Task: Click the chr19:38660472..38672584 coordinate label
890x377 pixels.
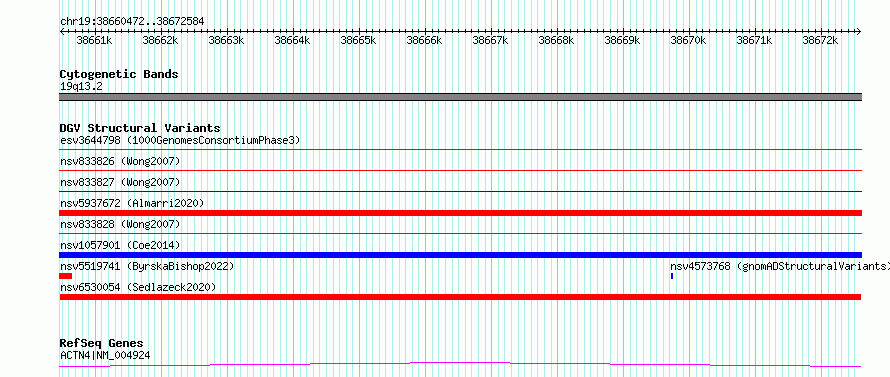Action: [132, 21]
